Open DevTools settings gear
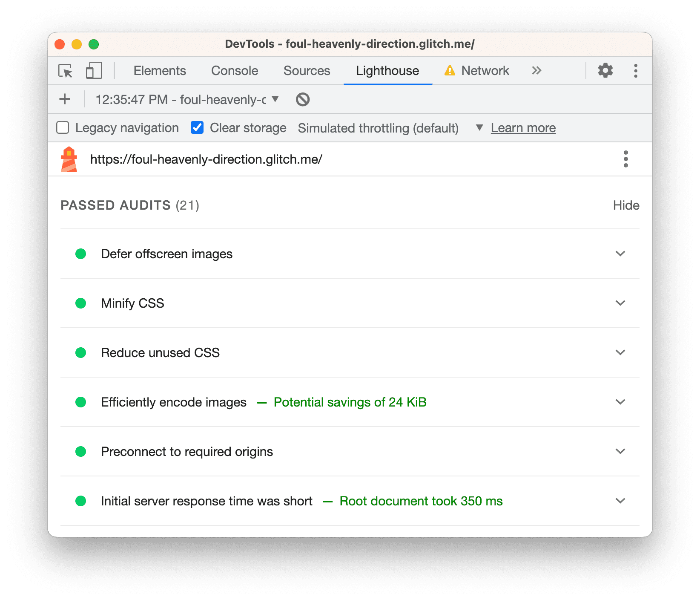 point(605,71)
